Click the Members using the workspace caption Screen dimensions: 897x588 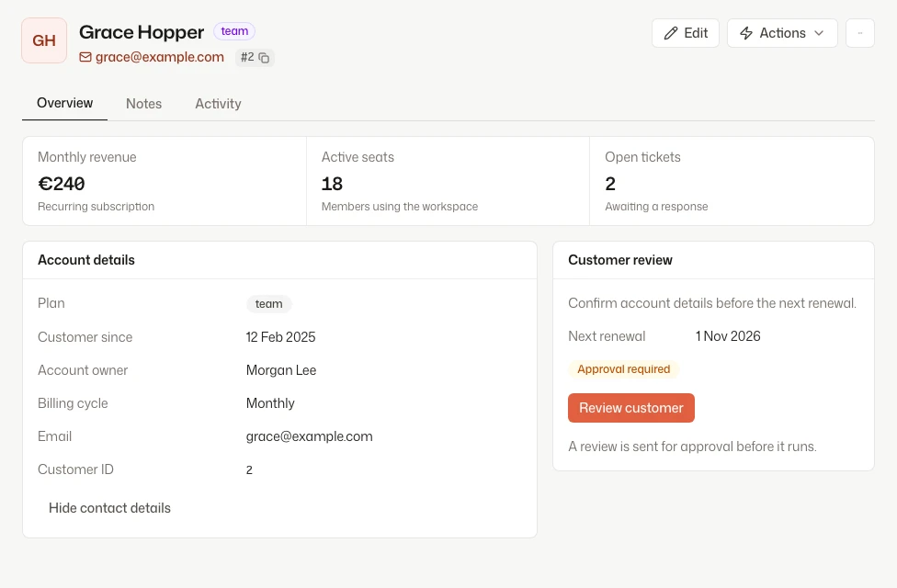(399, 207)
